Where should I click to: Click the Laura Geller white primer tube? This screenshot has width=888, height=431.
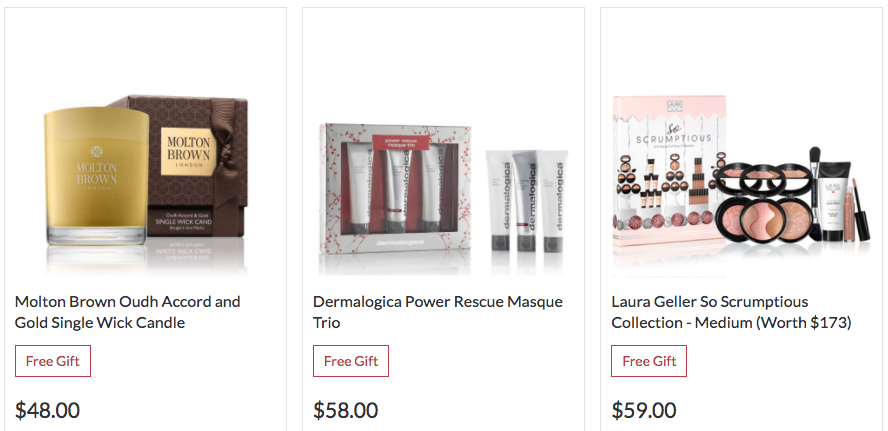tap(832, 200)
